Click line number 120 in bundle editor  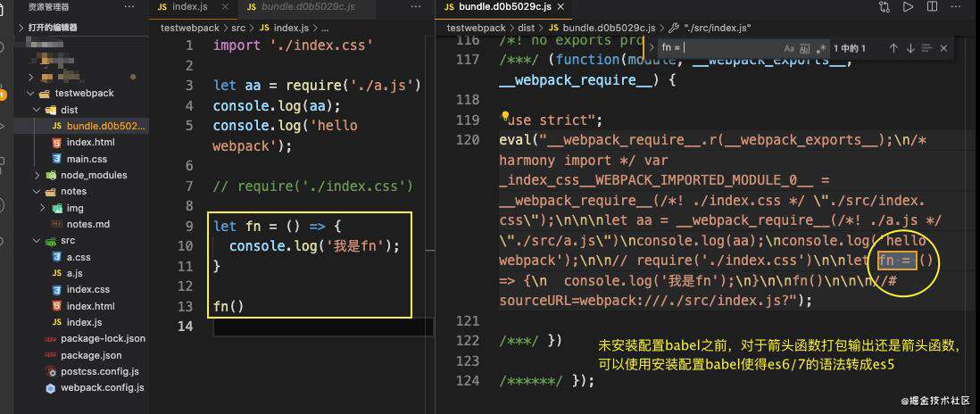(468, 139)
